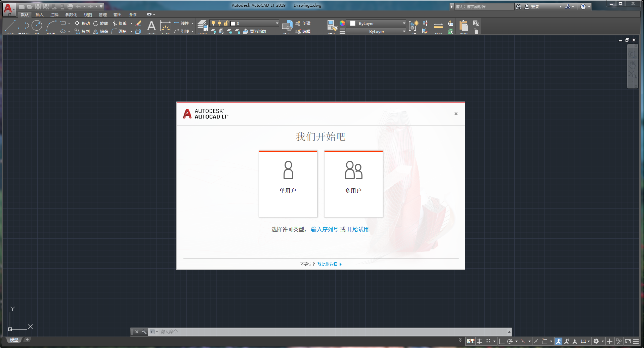Image resolution: width=644 pixels, height=348 pixels.
Task: Select the Circle drawing tool
Action: click(x=37, y=26)
